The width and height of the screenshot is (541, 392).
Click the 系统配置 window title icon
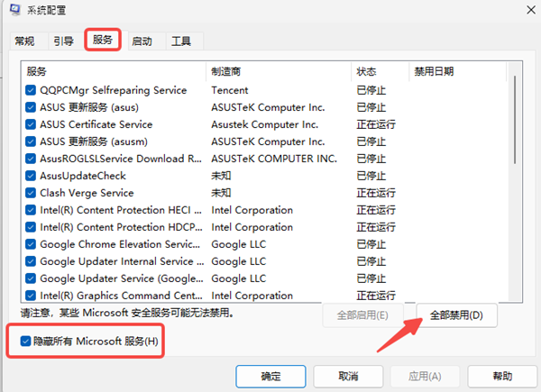[15, 10]
